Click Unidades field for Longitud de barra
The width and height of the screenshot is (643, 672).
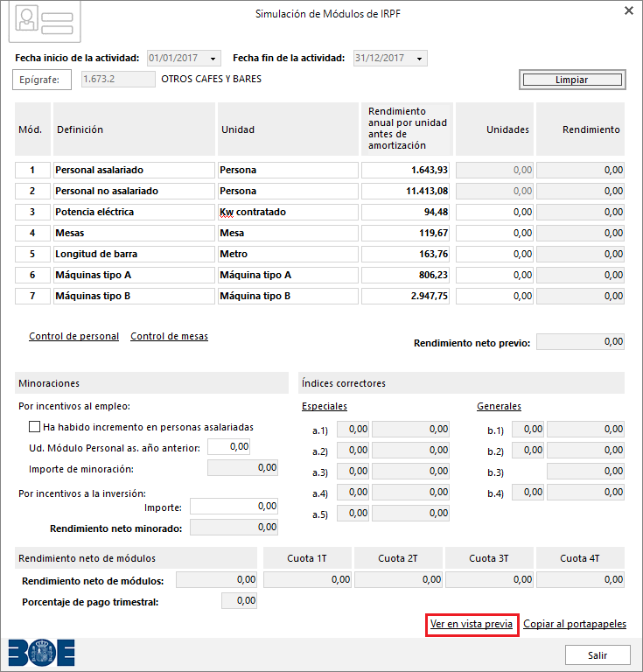494,254
